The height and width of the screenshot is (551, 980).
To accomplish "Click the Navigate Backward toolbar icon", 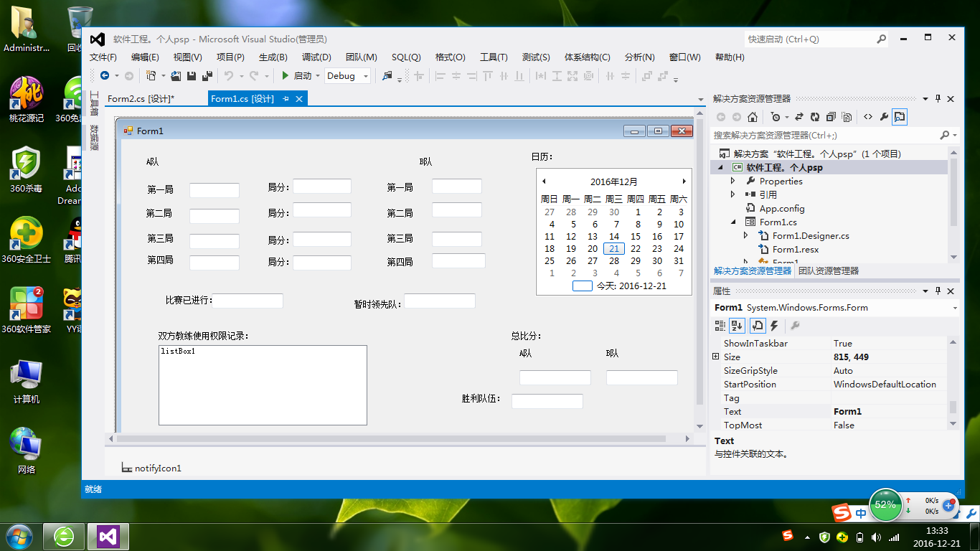I will [105, 76].
